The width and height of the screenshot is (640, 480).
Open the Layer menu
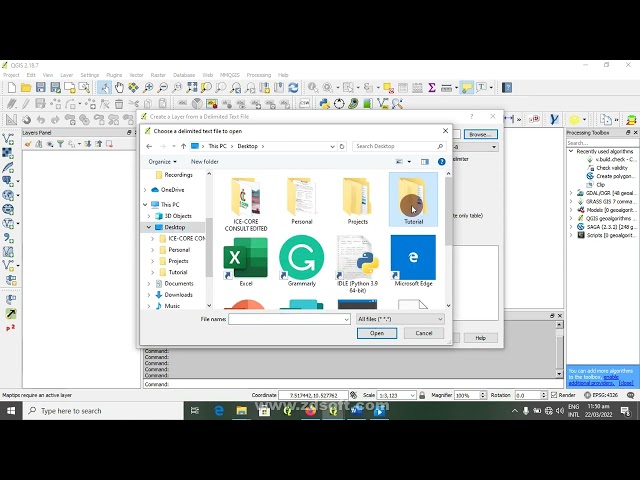[67, 75]
